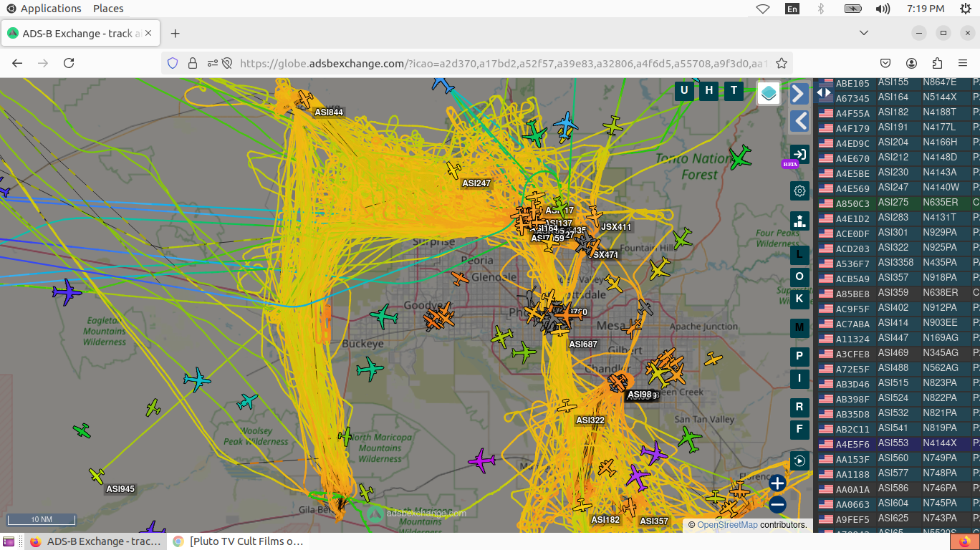980x550 pixels.
Task: Click the OpenStreetMap attribution link
Action: pyautogui.click(x=727, y=525)
